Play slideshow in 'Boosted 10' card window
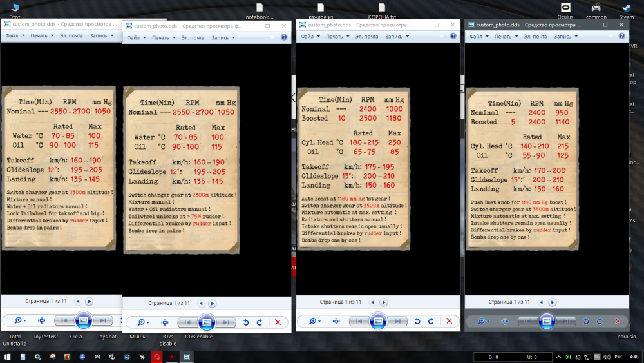The height and width of the screenshot is (363, 644). [x=378, y=321]
